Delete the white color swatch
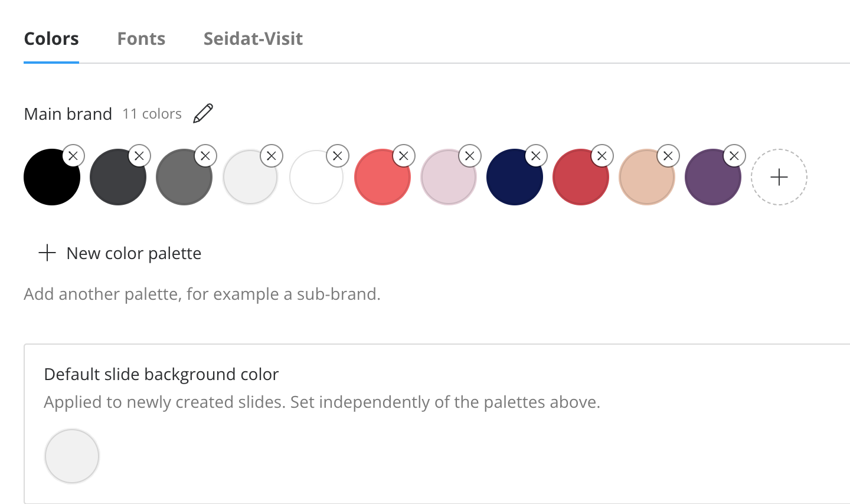Screen dimensions: 850x504 pyautogui.click(x=338, y=156)
